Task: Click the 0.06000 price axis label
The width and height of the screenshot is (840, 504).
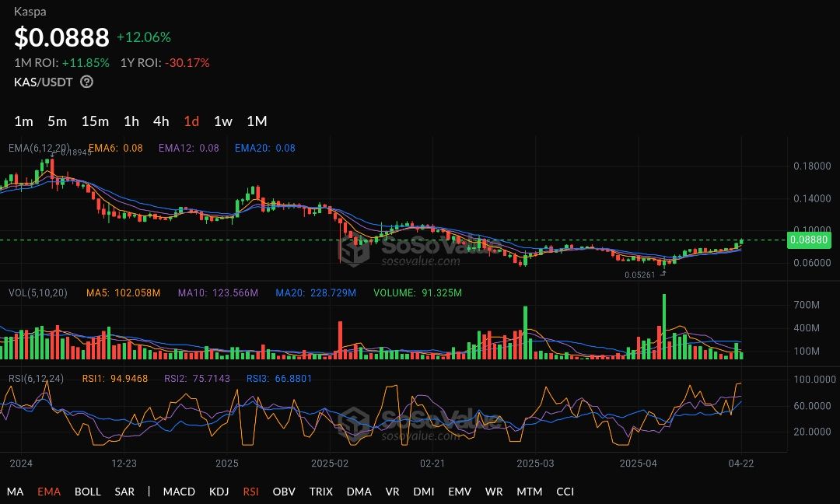Action: coord(812,262)
